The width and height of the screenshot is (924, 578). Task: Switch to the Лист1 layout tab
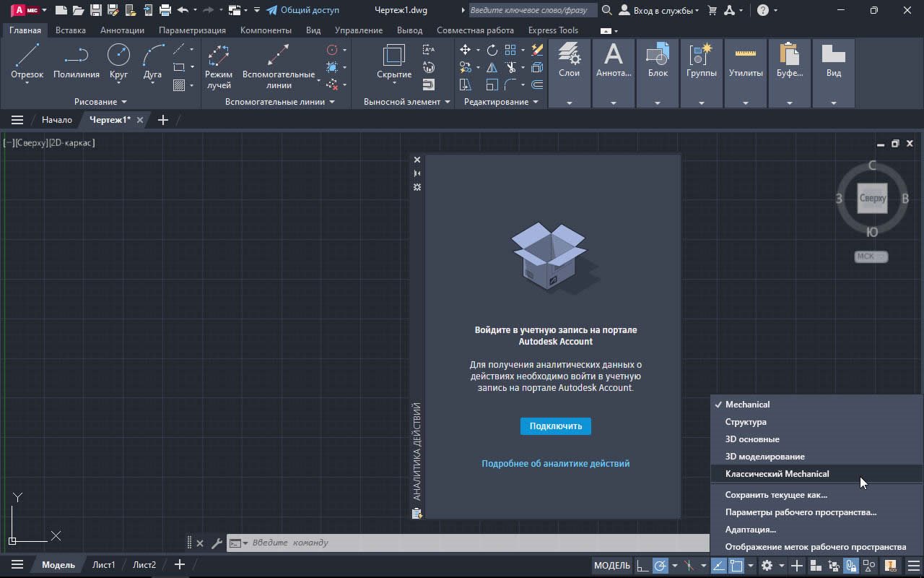(104, 565)
